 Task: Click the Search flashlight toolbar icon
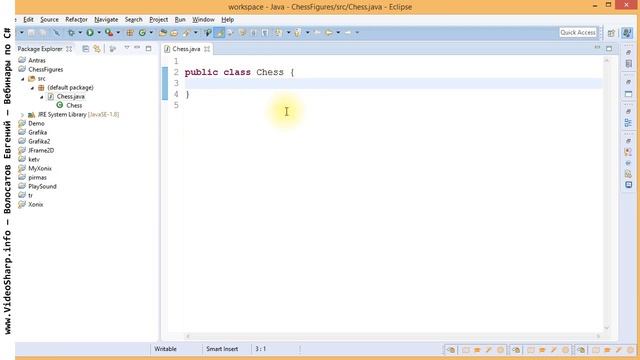(x=187, y=33)
